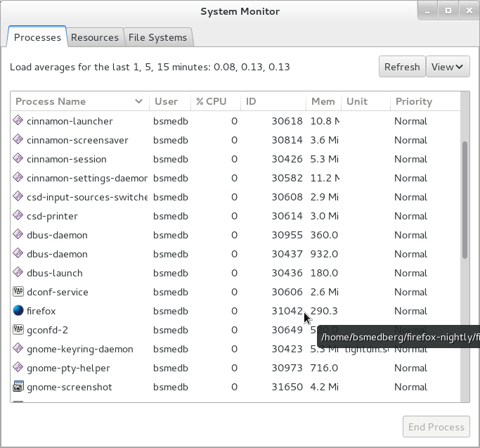
Task: Click the gnome-screenshot camera icon
Action: (x=18, y=386)
